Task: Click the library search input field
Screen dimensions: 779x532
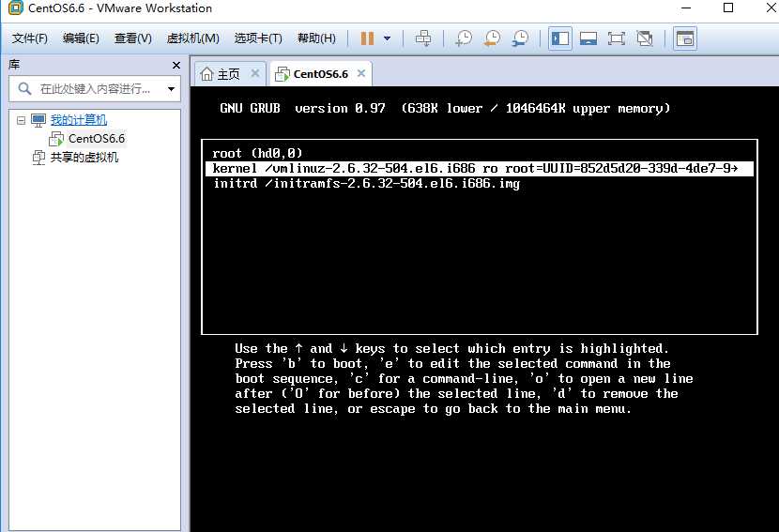Action: (95, 89)
